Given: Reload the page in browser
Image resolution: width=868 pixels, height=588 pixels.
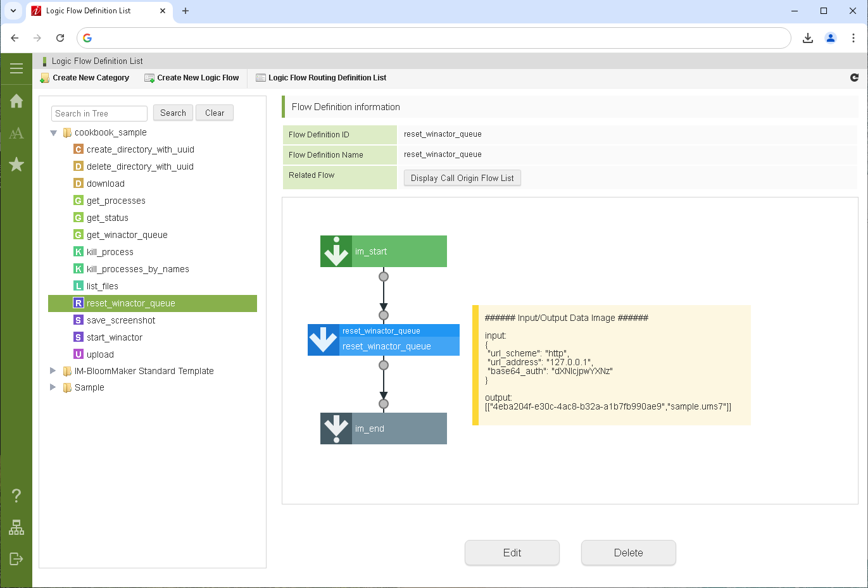Looking at the screenshot, I should click(x=60, y=38).
